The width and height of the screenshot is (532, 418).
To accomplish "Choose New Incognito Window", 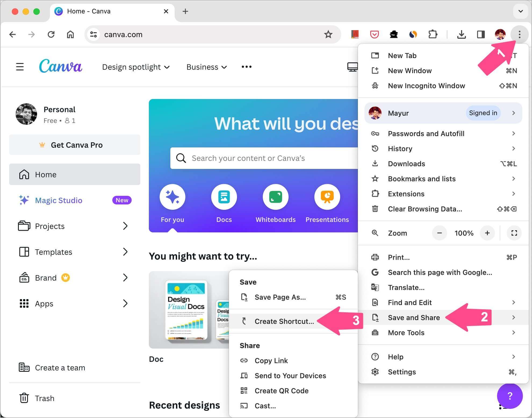I will click(x=443, y=86).
